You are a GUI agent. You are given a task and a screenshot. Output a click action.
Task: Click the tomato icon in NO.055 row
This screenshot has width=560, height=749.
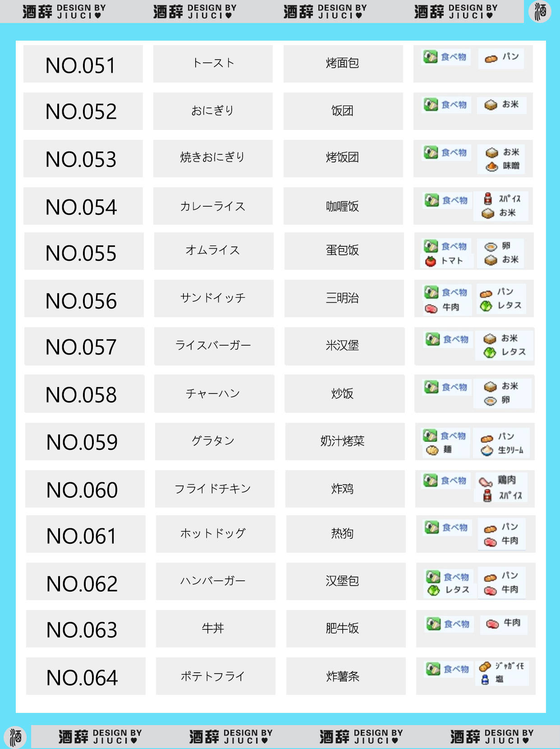(431, 261)
